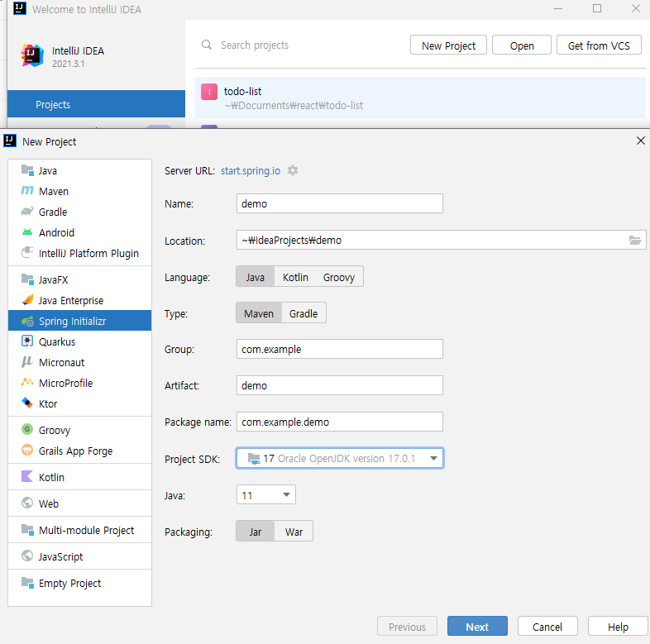Click the Cancel button
Viewport: 650px width, 644px height.
[x=547, y=626]
